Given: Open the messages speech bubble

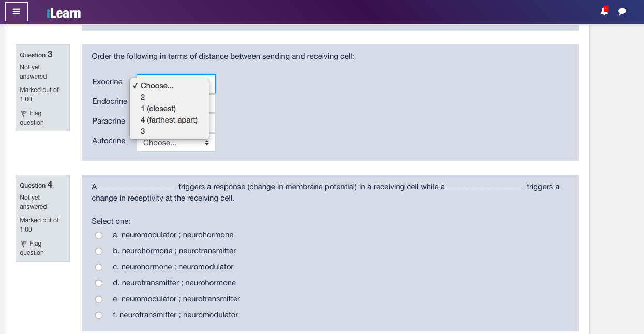Looking at the screenshot, I should pos(622,11).
